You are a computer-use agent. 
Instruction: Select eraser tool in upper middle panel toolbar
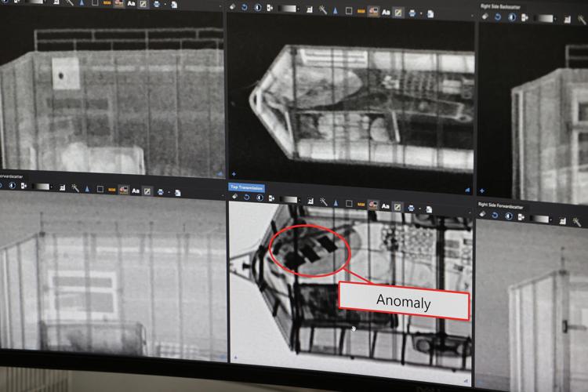point(233,6)
